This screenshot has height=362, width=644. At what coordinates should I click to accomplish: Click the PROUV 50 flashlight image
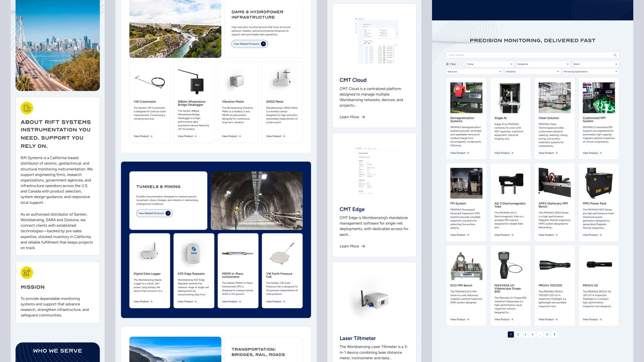(x=599, y=265)
